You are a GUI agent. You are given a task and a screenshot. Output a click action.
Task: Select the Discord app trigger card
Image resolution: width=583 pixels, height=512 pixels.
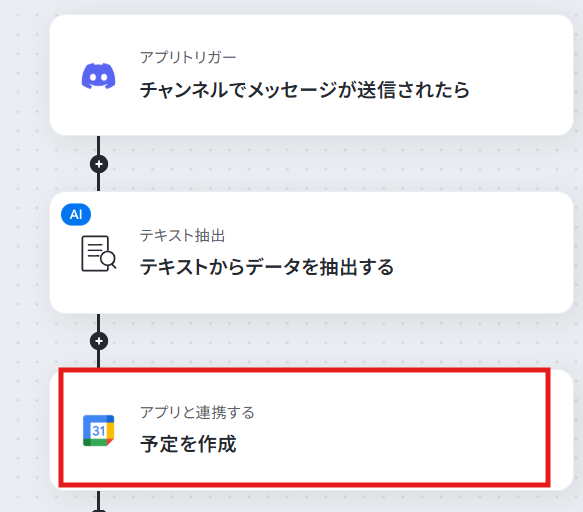312,75
